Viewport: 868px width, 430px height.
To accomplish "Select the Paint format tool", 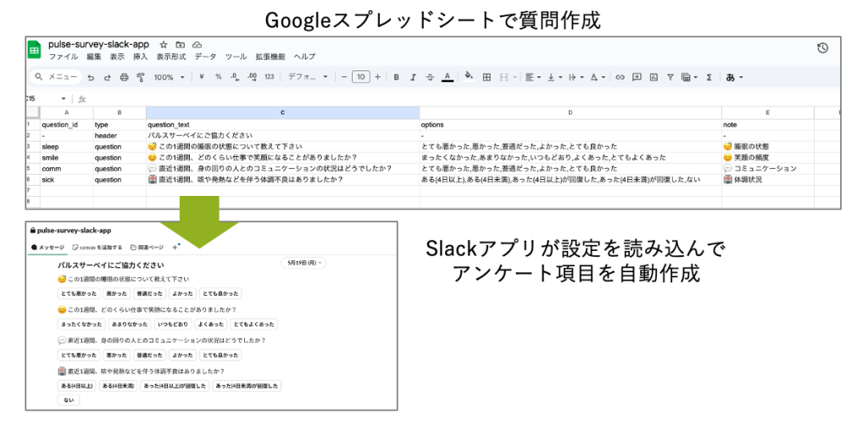I will pos(140,77).
